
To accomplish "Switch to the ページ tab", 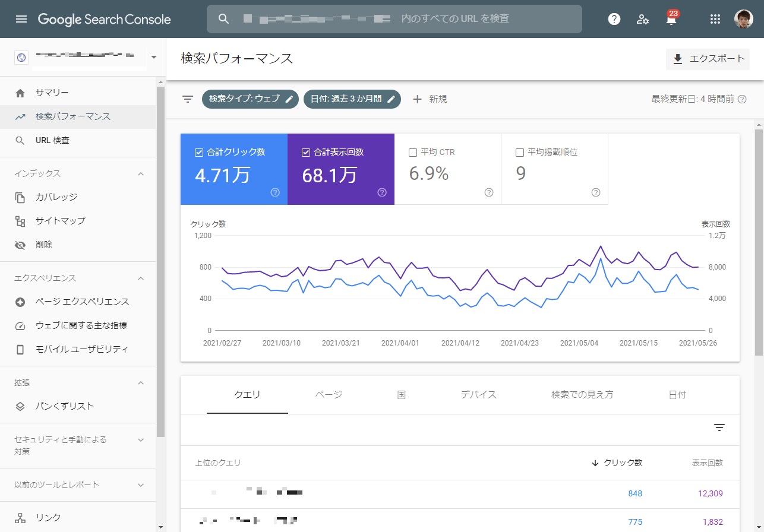I will click(x=329, y=394).
